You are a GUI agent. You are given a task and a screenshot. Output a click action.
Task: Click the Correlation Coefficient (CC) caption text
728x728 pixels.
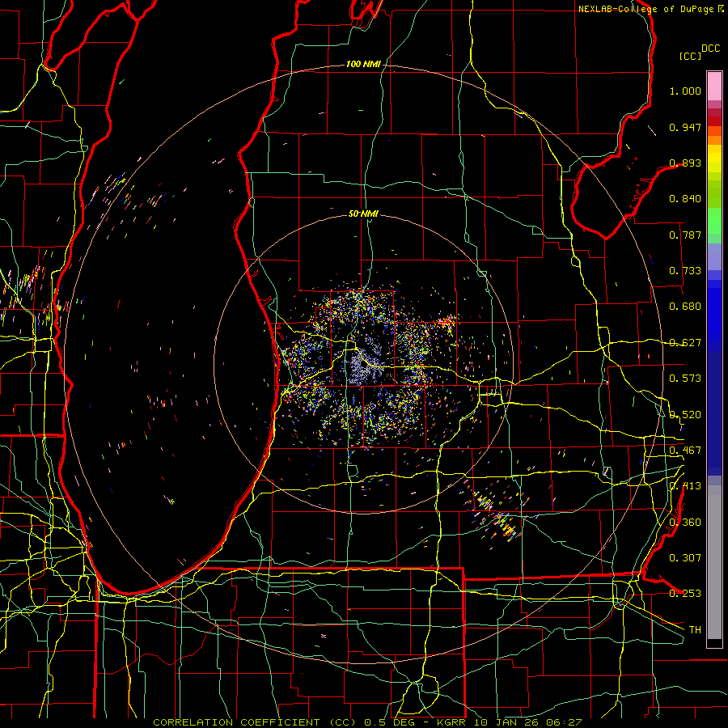[255, 722]
